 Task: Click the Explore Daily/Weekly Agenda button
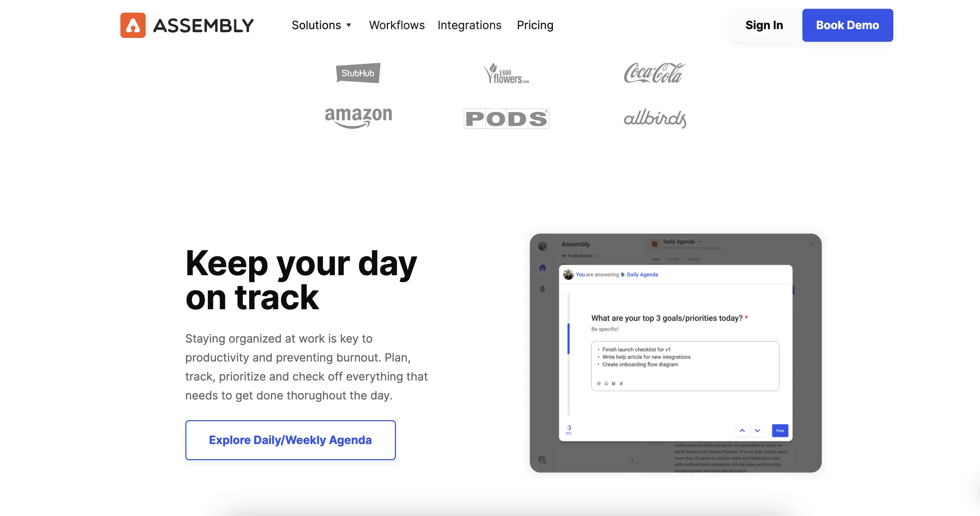tap(290, 439)
